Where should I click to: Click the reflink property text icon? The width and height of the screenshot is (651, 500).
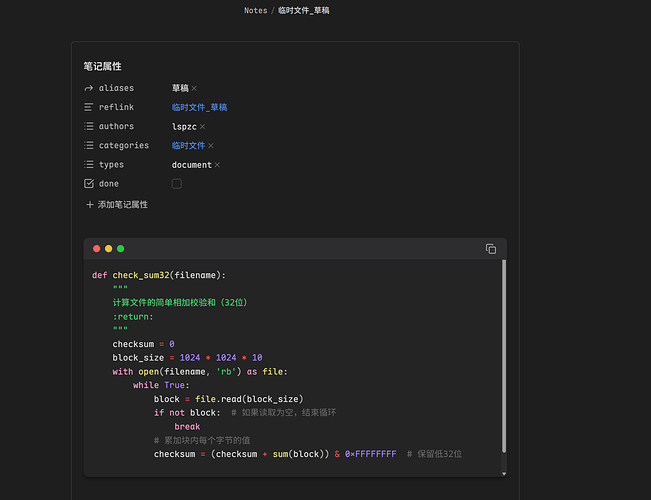point(88,107)
